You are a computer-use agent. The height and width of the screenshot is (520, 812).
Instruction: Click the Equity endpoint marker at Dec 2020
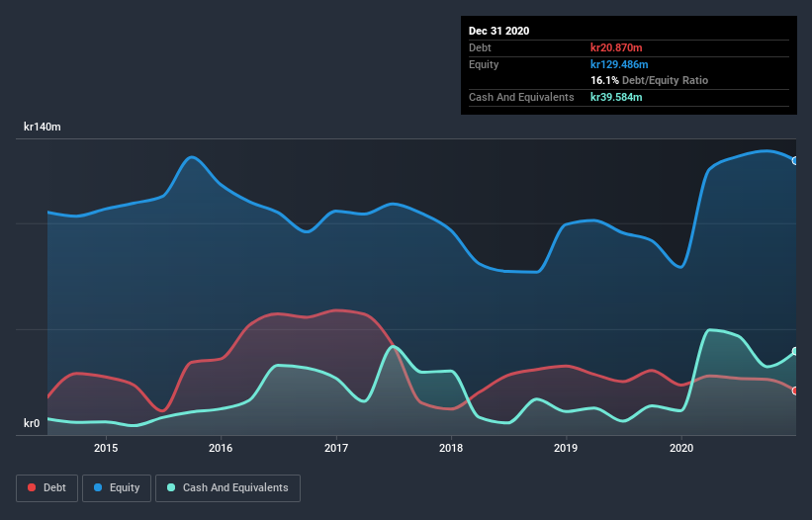click(795, 161)
